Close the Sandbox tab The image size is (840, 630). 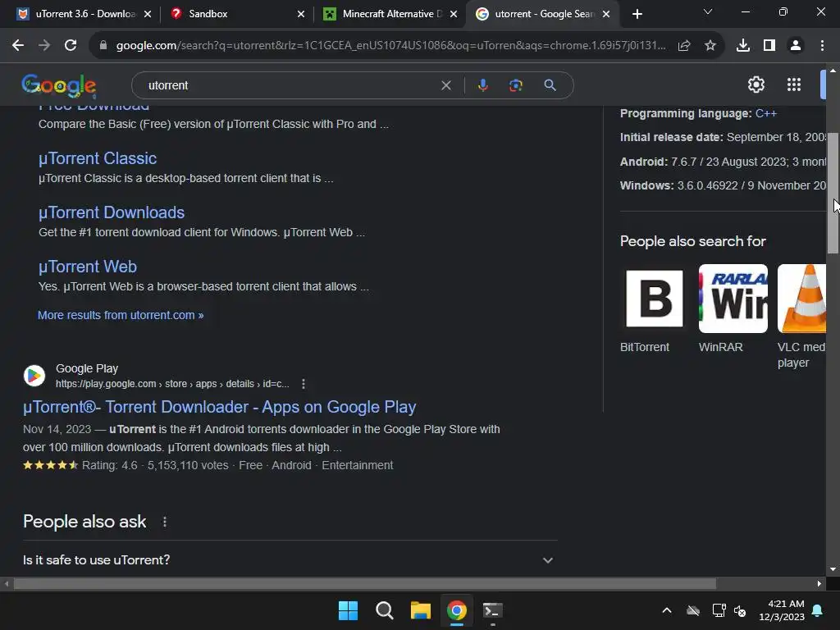pos(301,14)
